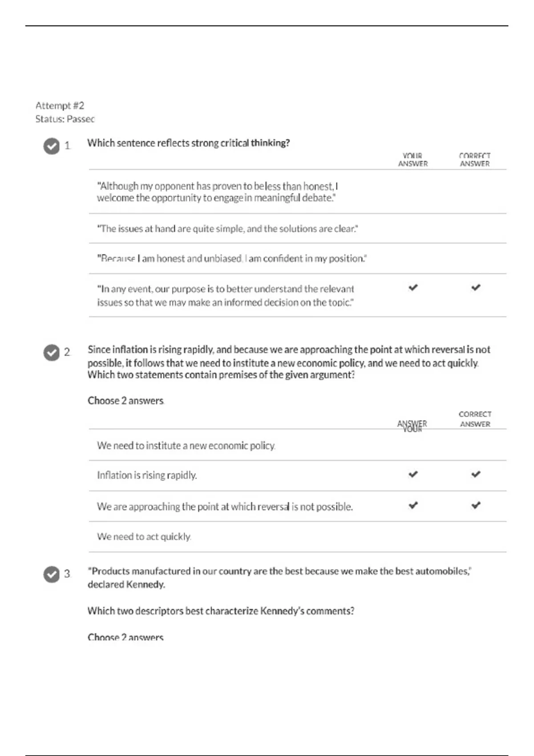
Task: Select the 'We need to act quickly' answer
Action: [x=144, y=537]
